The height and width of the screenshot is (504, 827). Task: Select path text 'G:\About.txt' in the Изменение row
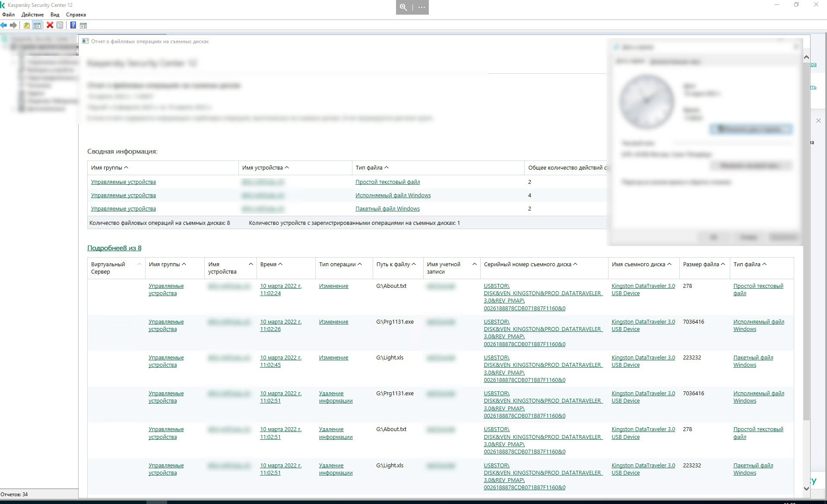391,286
